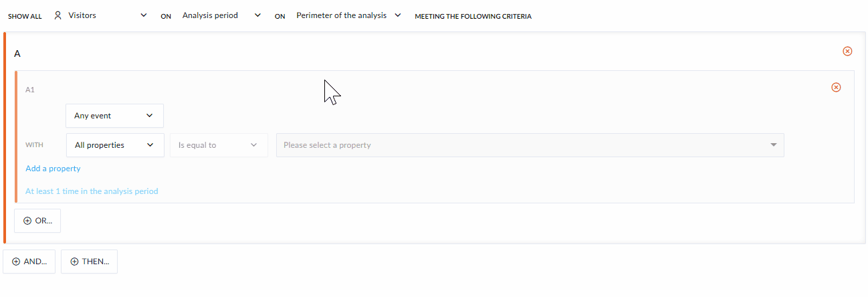The height and width of the screenshot is (297, 868).
Task: Add an OR... condition
Action: point(37,221)
